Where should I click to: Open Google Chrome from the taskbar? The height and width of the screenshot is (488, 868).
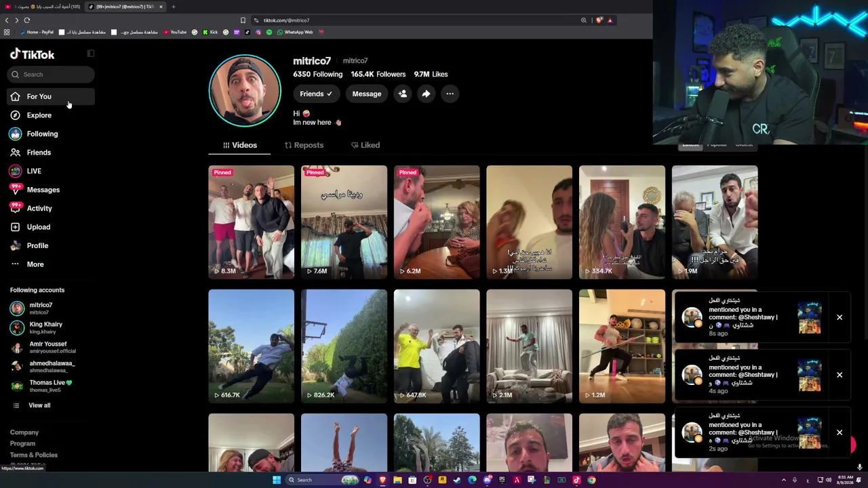pyautogui.click(x=591, y=480)
